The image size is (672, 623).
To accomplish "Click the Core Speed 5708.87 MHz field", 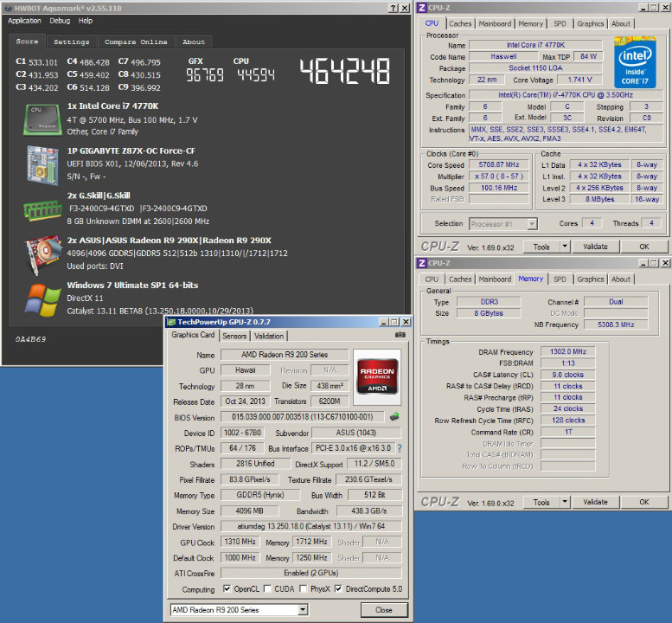I will [x=498, y=164].
